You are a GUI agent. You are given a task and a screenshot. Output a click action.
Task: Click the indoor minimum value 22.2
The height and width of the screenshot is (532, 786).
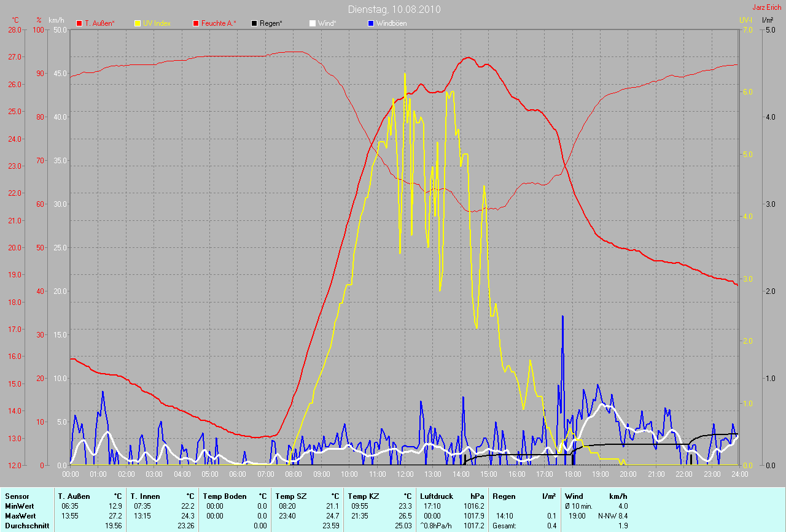188,506
